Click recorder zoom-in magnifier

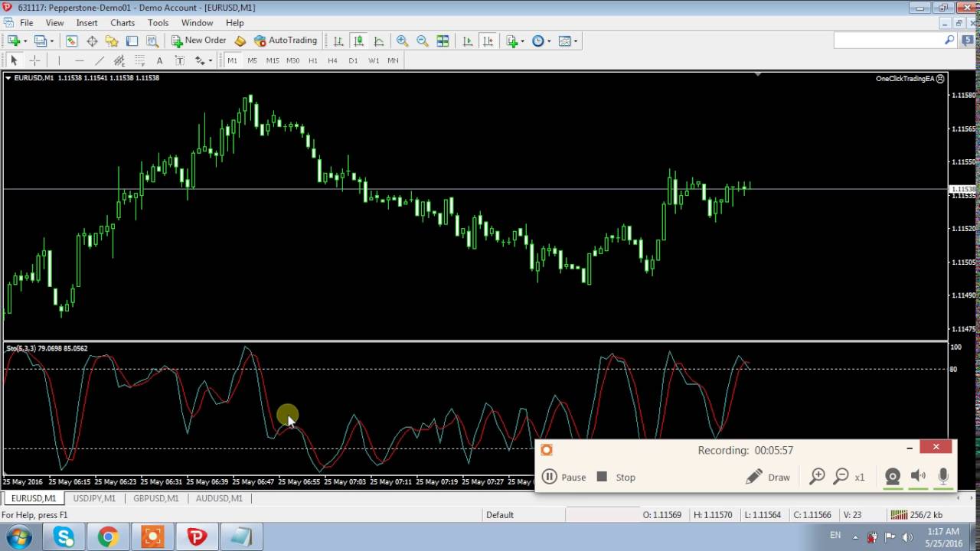tap(817, 477)
